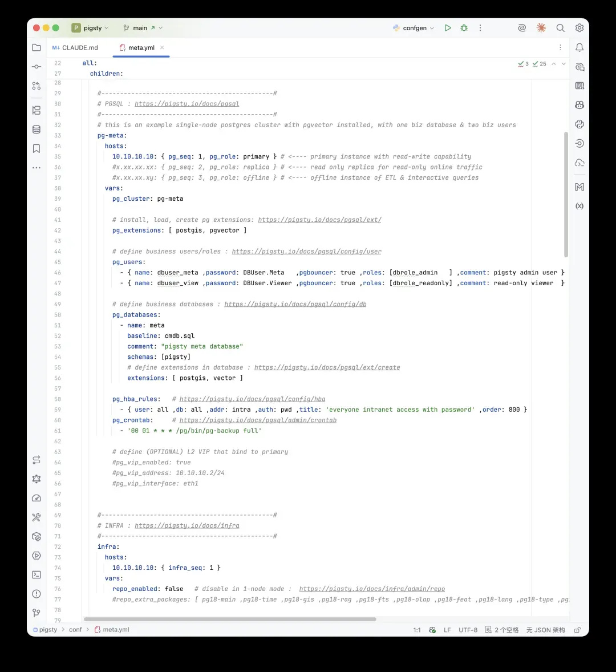
Task: Open the Terminal tool window
Action: click(37, 574)
